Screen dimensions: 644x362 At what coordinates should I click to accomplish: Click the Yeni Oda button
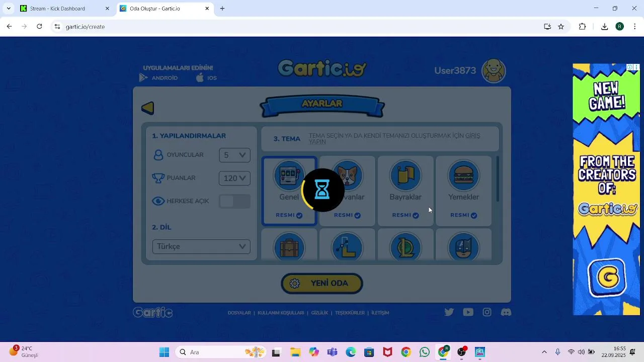coord(322,284)
